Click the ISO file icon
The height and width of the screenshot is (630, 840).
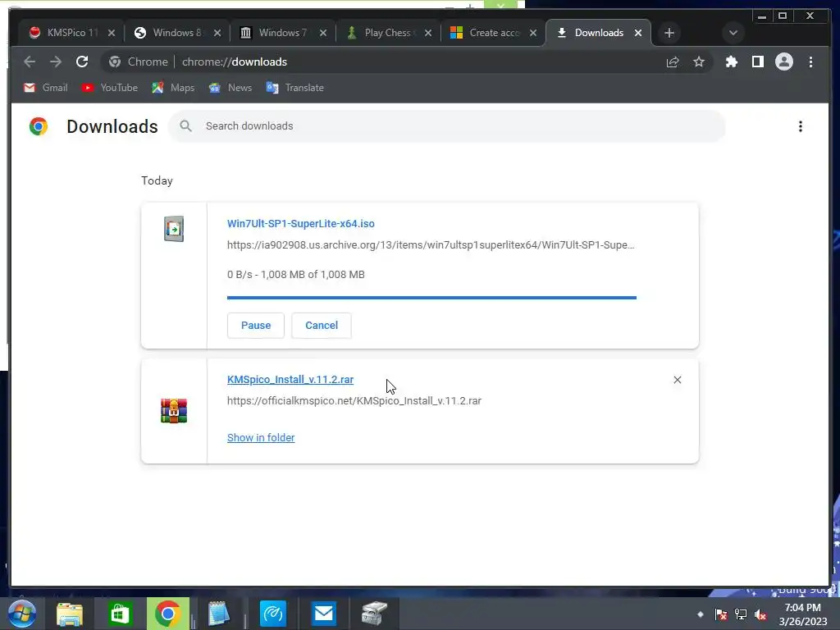pyautogui.click(x=174, y=229)
